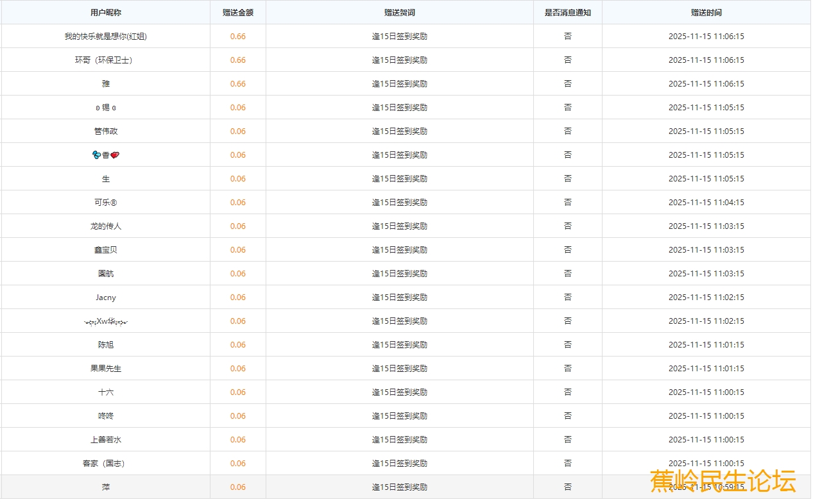The height and width of the screenshot is (504, 813).
Task: Click the nickname 龙的传人
Action: pos(105,226)
